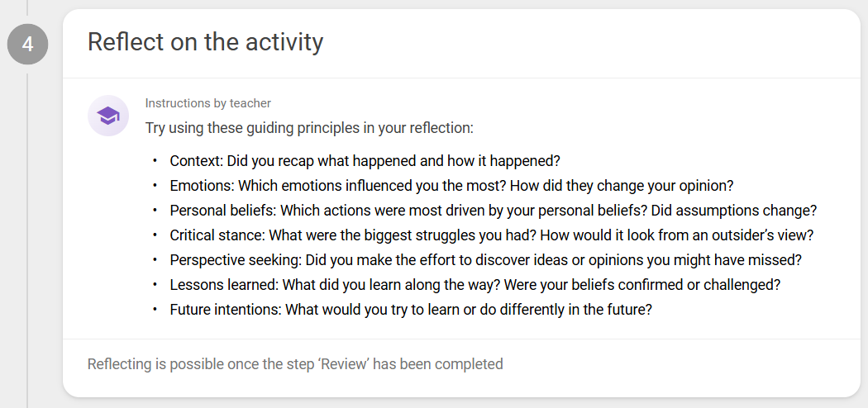The image size is (868, 408).
Task: Click the bullet dot before Personal beliefs
Action: pos(155,211)
